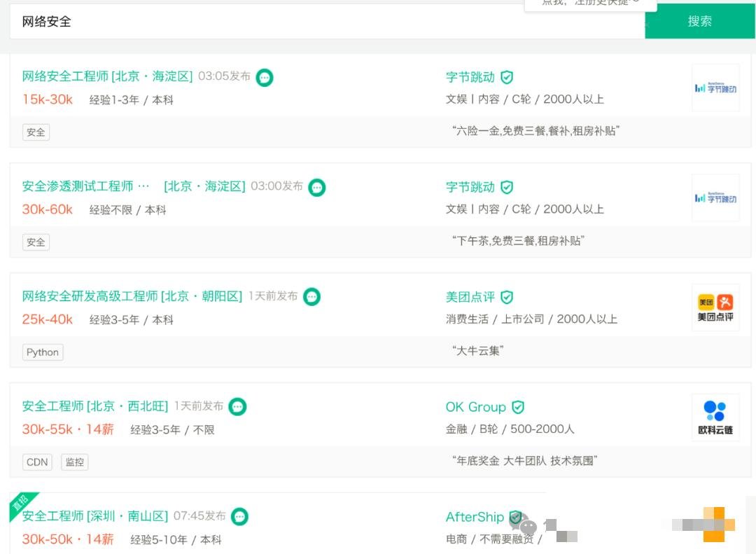Focus the 网络安全 search input field
The height and width of the screenshot is (554, 756).
[x=327, y=21]
